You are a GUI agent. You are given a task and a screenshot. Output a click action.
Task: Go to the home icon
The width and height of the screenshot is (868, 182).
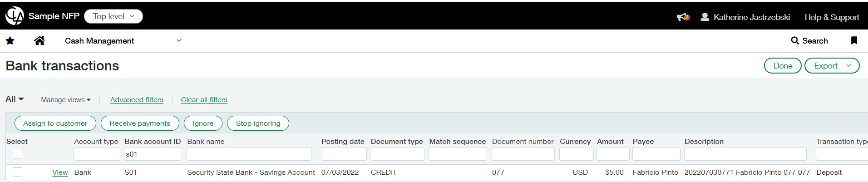tap(39, 41)
